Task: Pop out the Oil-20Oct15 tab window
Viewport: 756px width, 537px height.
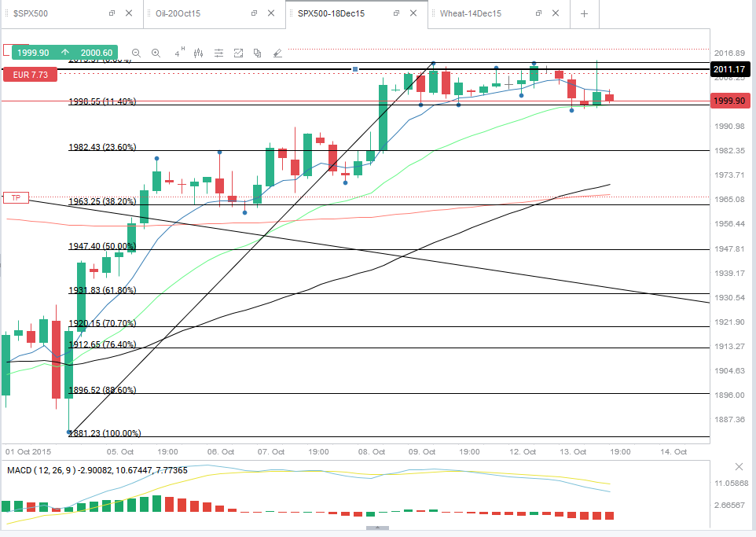Action: [x=254, y=13]
